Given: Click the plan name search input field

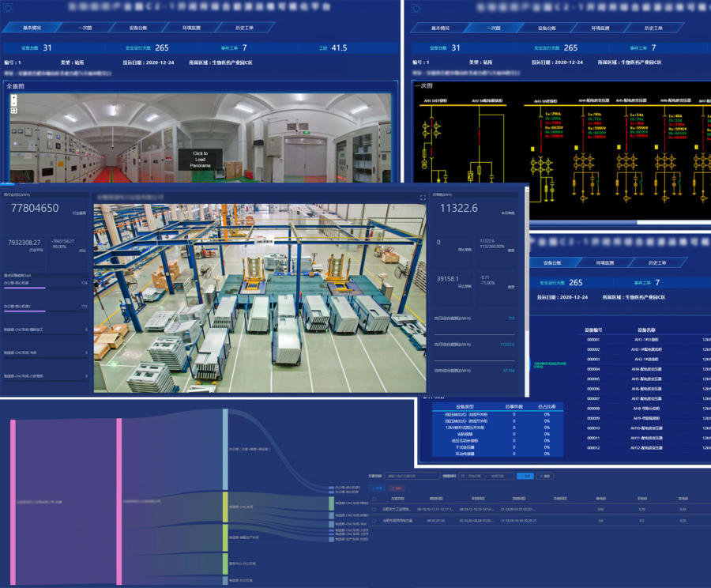Looking at the screenshot, I should tap(412, 476).
